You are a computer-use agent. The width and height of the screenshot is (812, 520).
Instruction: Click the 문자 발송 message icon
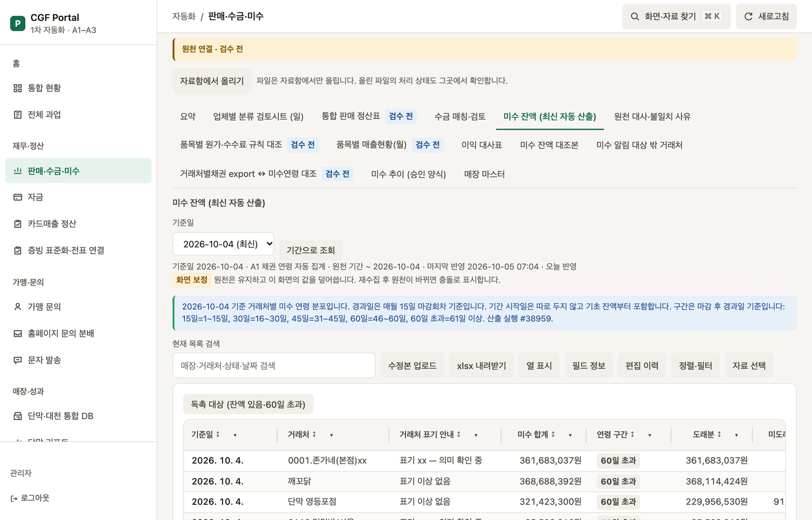(17, 360)
